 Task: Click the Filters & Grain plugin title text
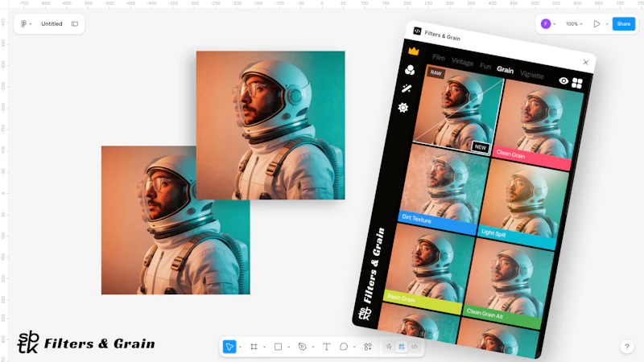click(x=442, y=35)
